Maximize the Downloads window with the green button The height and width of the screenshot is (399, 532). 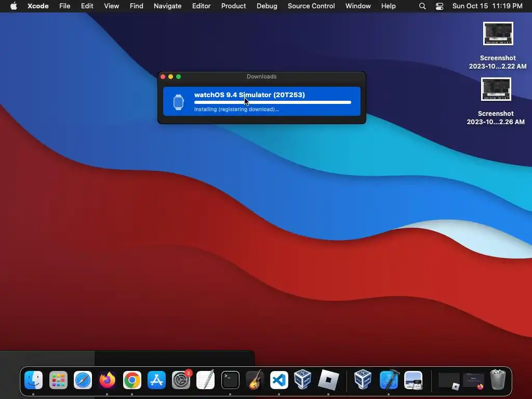[179, 77]
